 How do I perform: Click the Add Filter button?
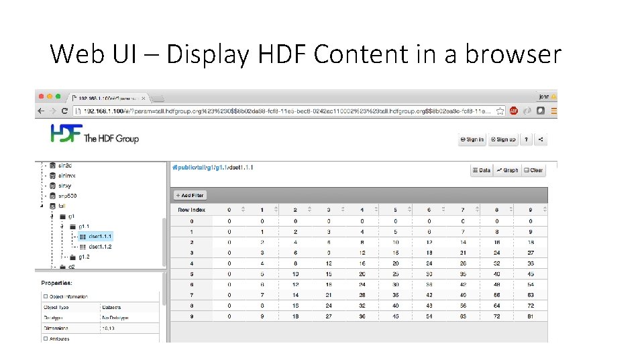click(190, 195)
